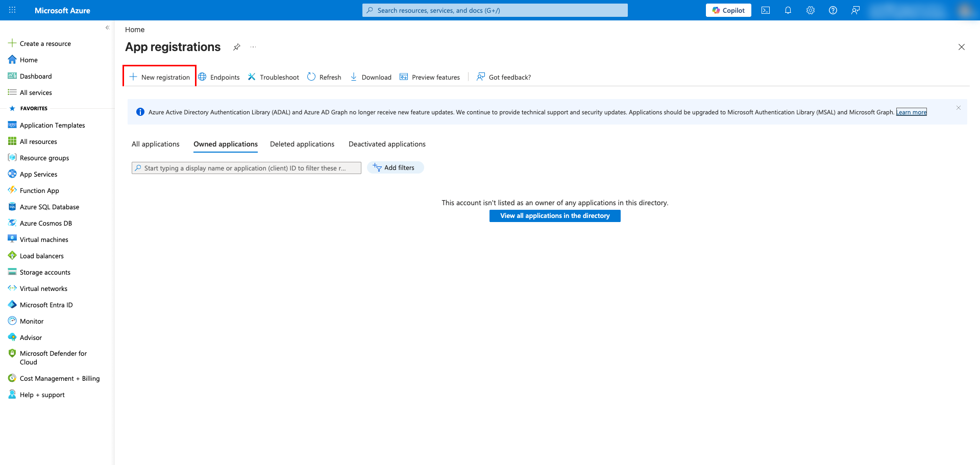
Task: Collapse the left sidebar menu
Action: click(x=107, y=28)
